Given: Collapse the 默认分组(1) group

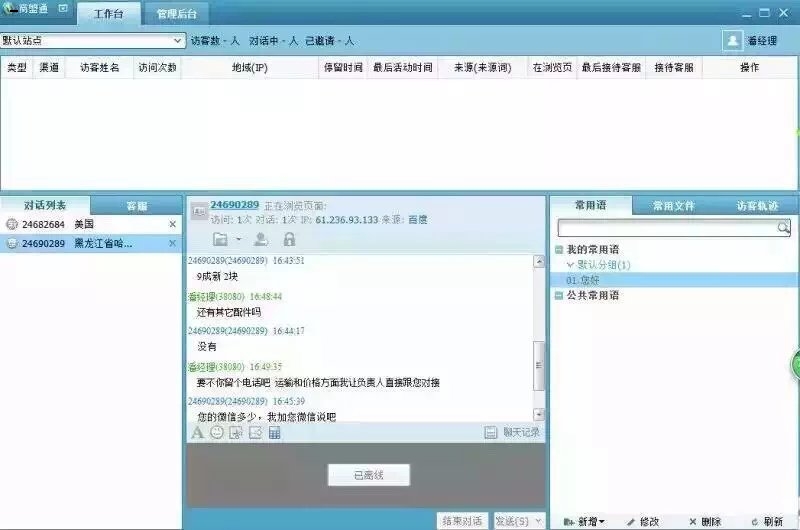Looking at the screenshot, I should pyautogui.click(x=570, y=265).
